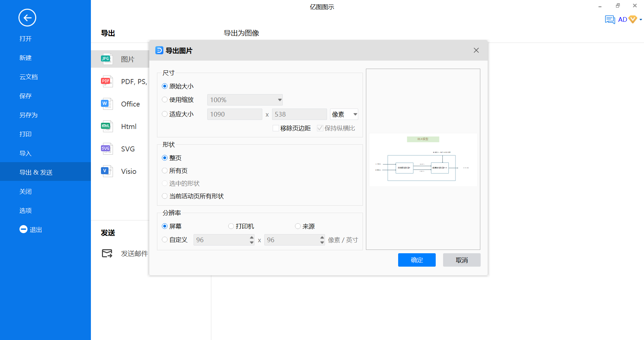The image size is (644, 340).
Task: Click the diagram preview thumbnail
Action: click(x=423, y=159)
